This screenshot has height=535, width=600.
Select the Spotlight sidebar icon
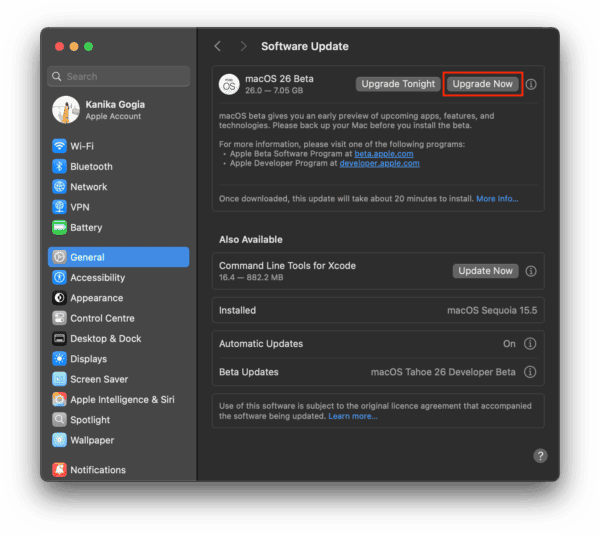(60, 420)
